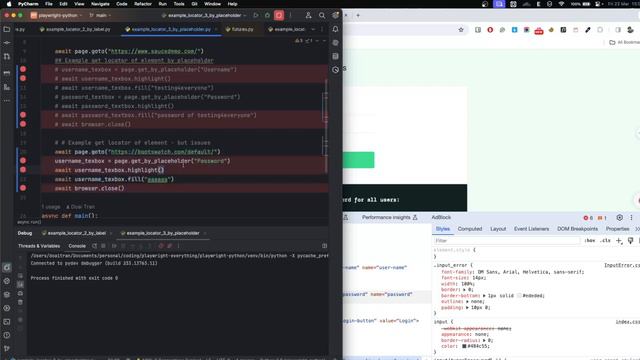Open the Python Packages icon in left sidebar
This screenshot has height=360, width=640.
[7, 295]
